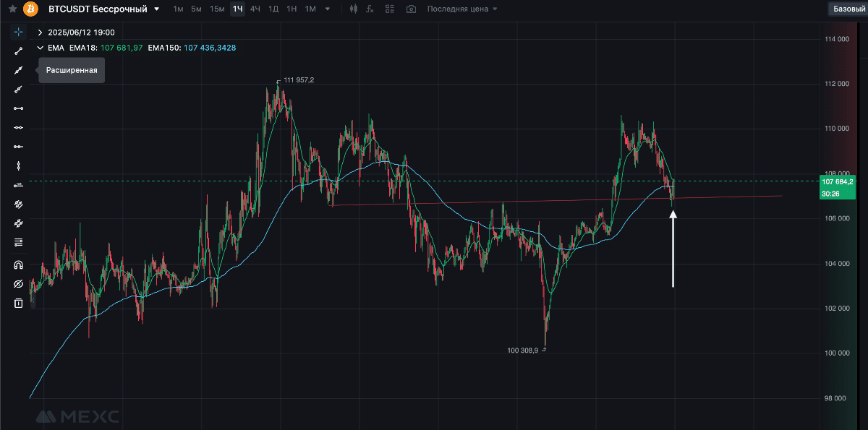Switch to the 4Ч timeframe

[x=255, y=9]
